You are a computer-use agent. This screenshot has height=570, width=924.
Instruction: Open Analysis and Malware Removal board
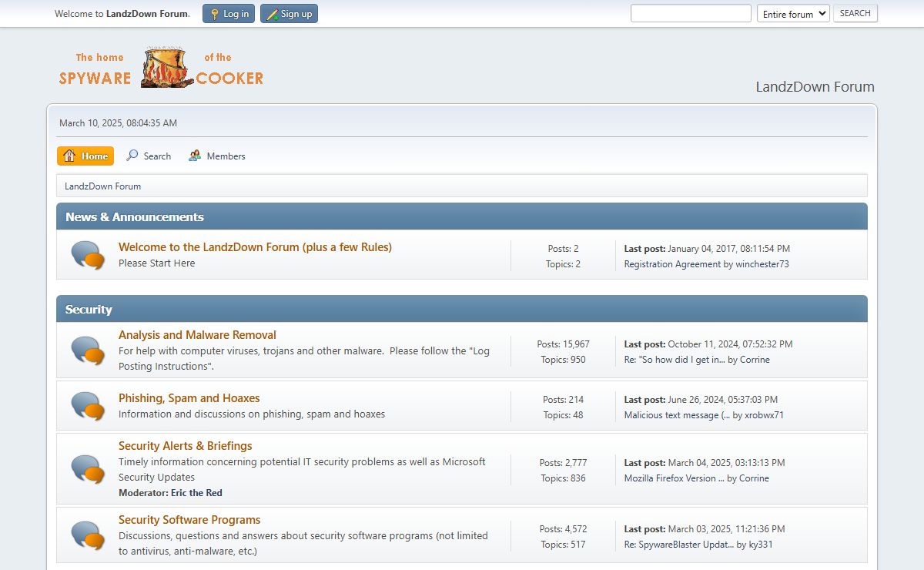click(197, 335)
